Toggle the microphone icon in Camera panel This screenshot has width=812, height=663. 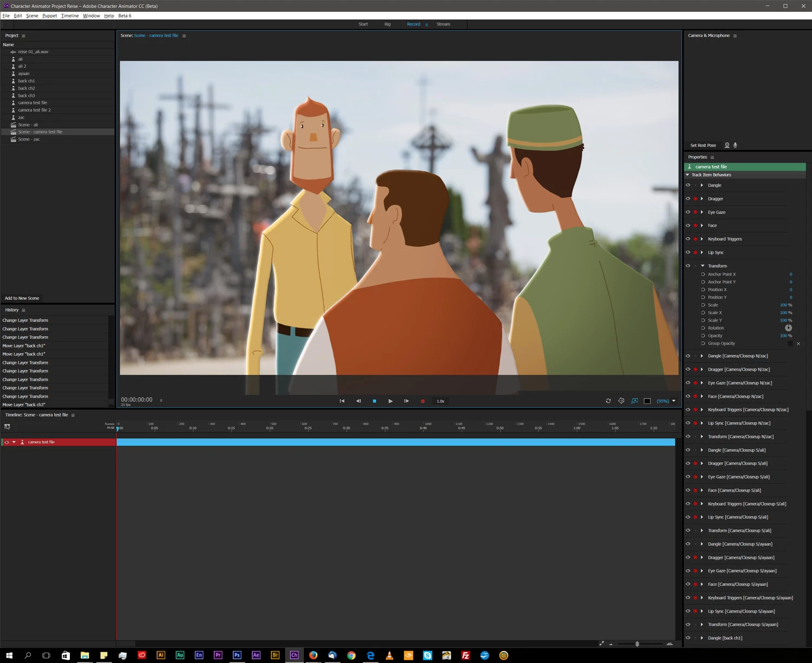click(735, 145)
